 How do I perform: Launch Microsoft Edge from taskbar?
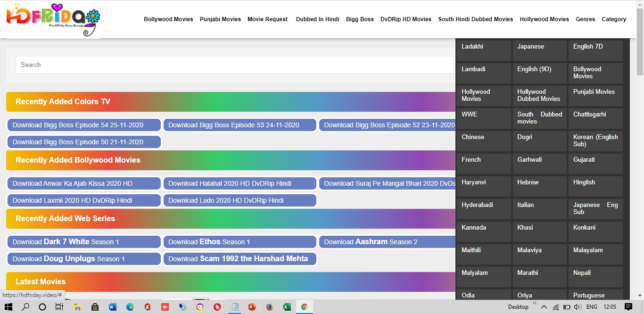click(x=130, y=307)
